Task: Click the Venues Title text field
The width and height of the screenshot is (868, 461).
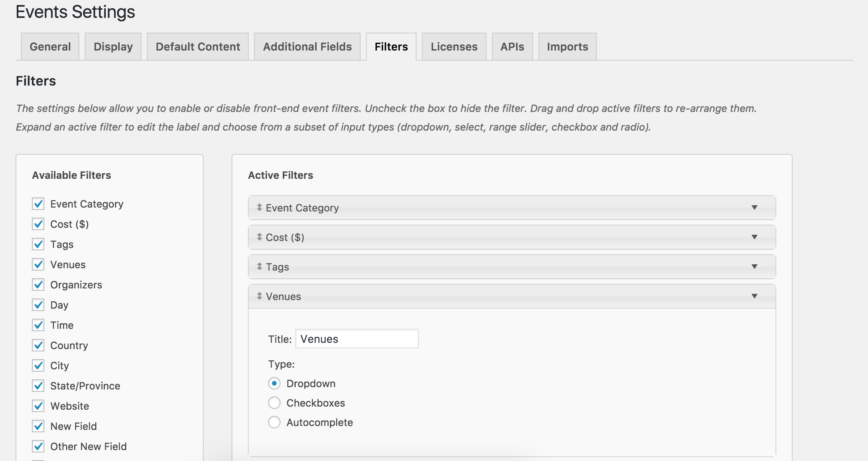Action: click(357, 339)
